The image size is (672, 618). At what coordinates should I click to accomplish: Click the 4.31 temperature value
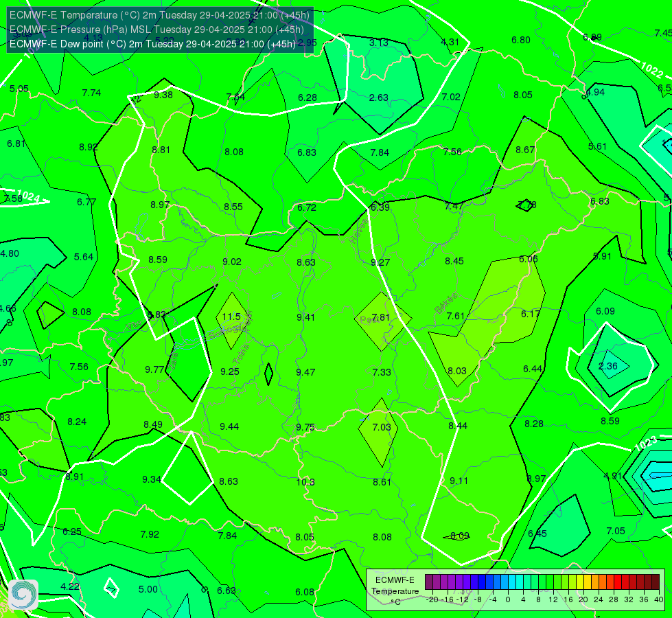(x=450, y=42)
